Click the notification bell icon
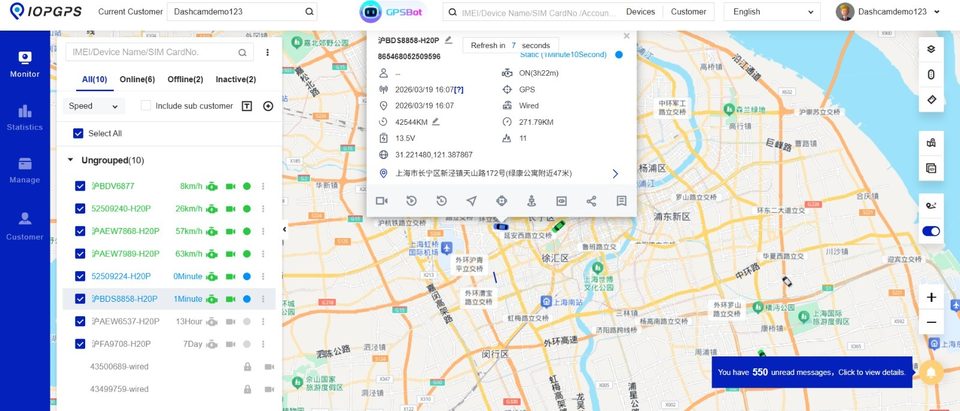Viewport: 960px width, 411px height. click(x=931, y=372)
